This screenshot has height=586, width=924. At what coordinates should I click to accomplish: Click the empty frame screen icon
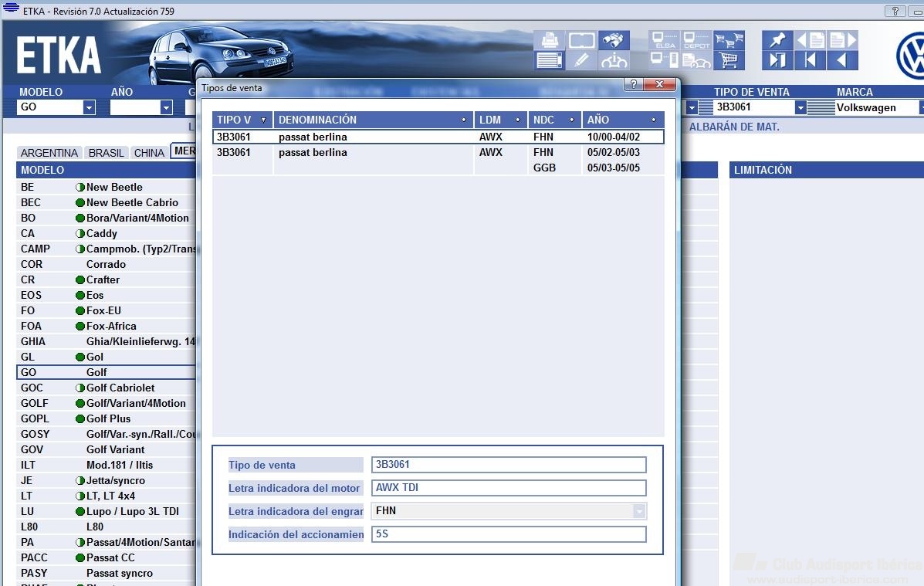[x=581, y=40]
